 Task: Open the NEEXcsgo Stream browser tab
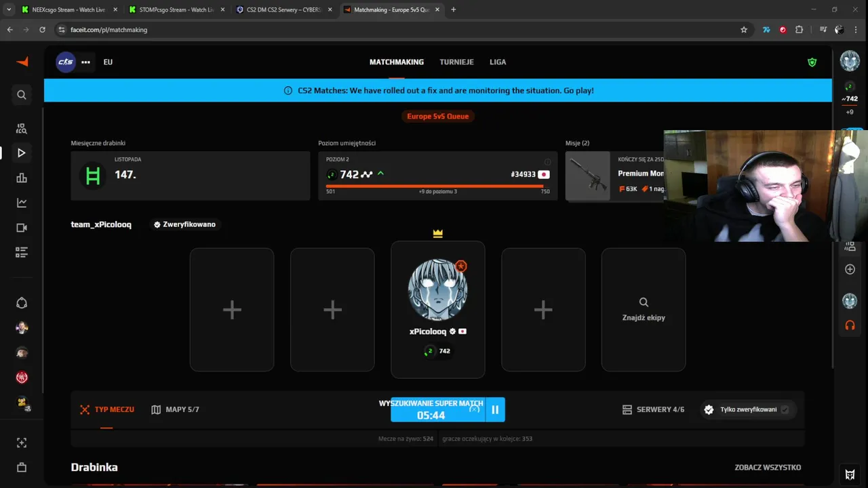point(68,9)
